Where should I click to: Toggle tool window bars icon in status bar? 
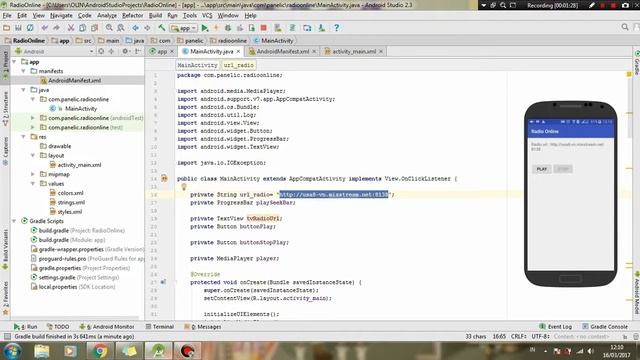coord(7,337)
